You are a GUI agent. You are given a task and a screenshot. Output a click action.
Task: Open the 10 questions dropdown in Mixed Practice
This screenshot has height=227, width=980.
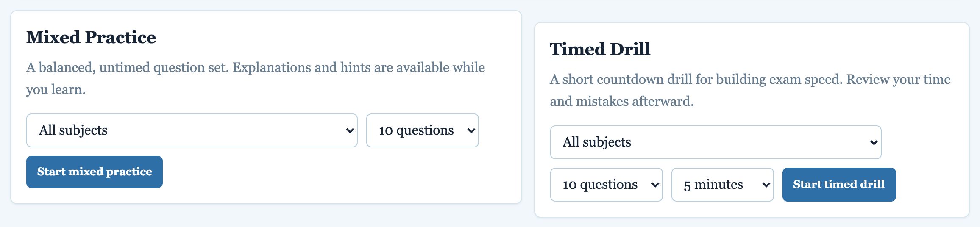[x=423, y=130]
